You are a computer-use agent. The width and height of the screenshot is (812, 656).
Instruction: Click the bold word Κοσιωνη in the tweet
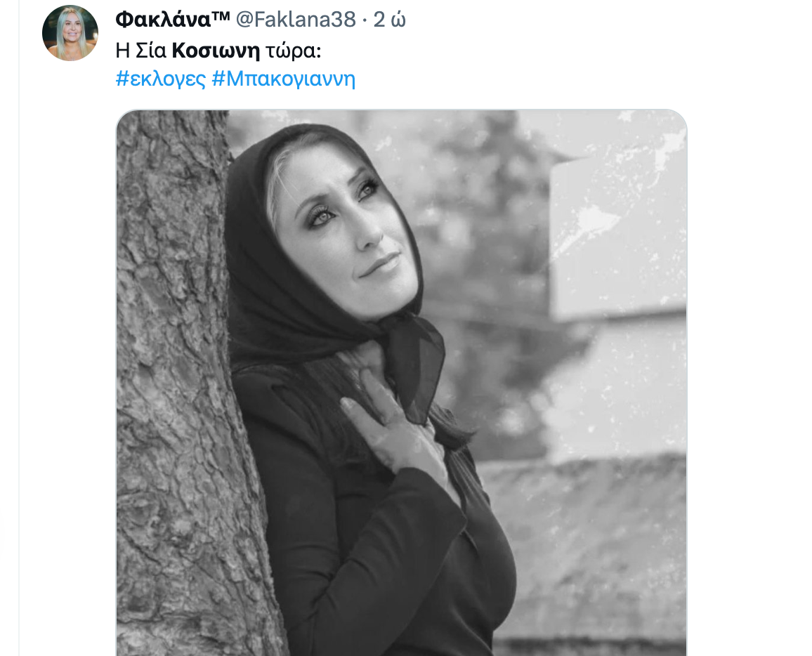pyautogui.click(x=216, y=51)
